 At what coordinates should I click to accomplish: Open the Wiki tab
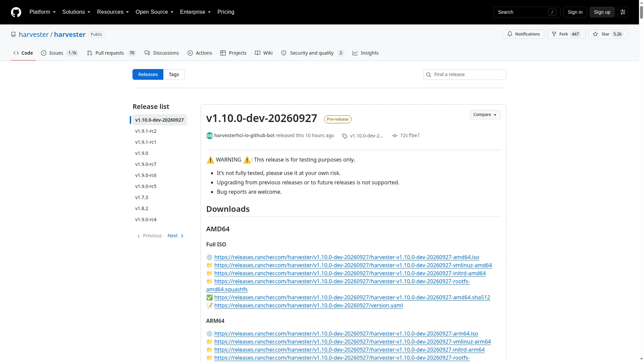click(x=264, y=53)
